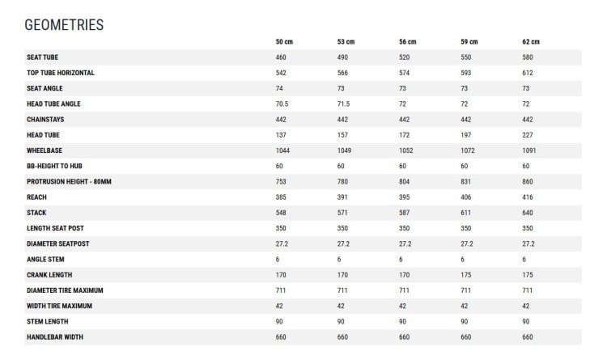Select the 56 cm size column header

click(408, 42)
